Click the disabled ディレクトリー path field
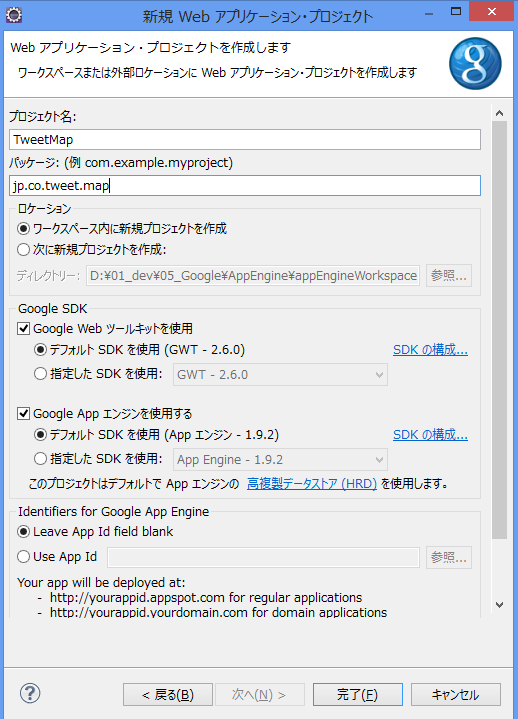 (x=253, y=276)
